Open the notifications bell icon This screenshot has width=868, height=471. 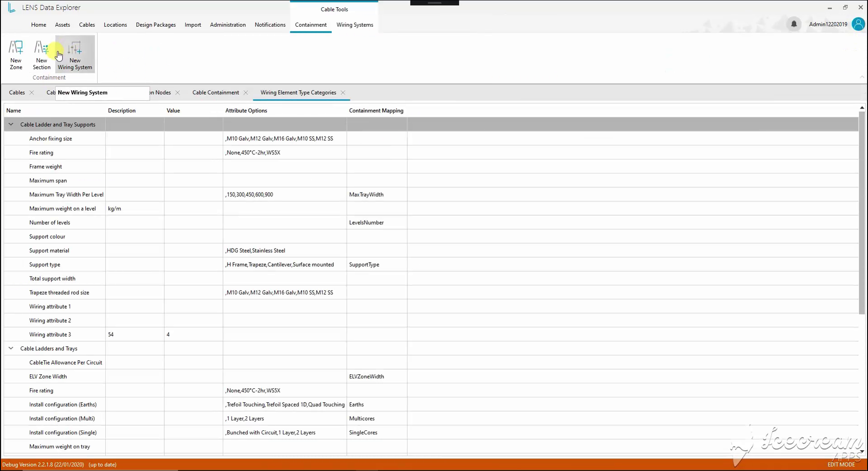[x=794, y=24]
